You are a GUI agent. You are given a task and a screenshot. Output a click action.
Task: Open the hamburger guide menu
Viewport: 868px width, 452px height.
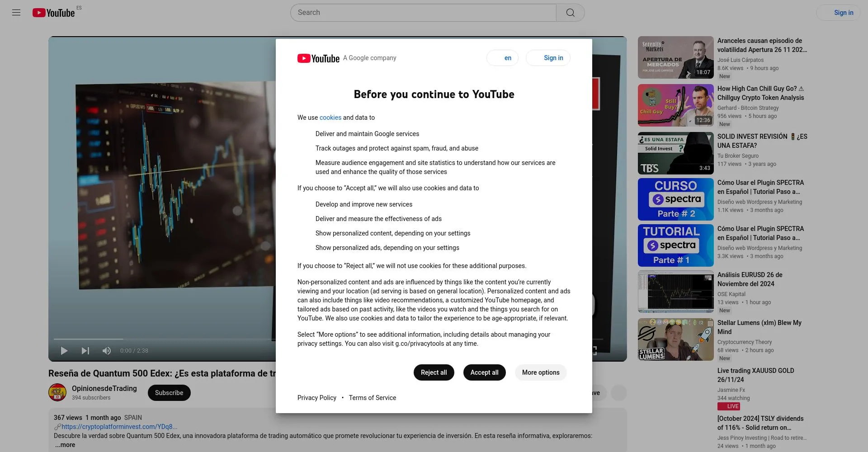point(16,13)
